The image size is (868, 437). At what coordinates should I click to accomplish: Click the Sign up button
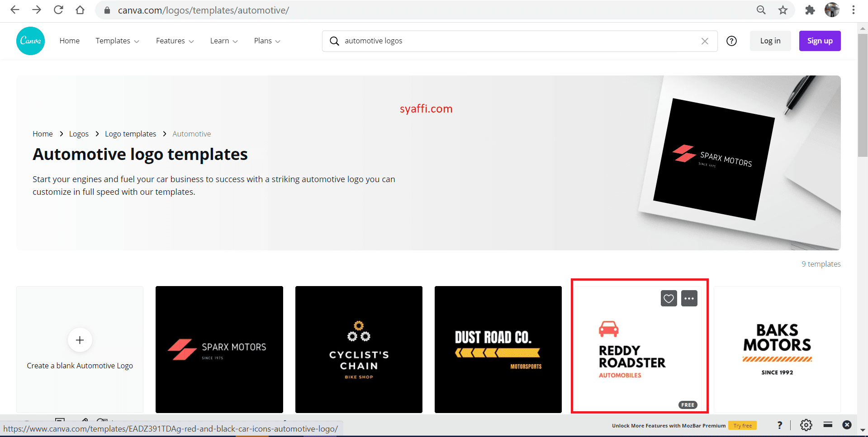click(820, 41)
